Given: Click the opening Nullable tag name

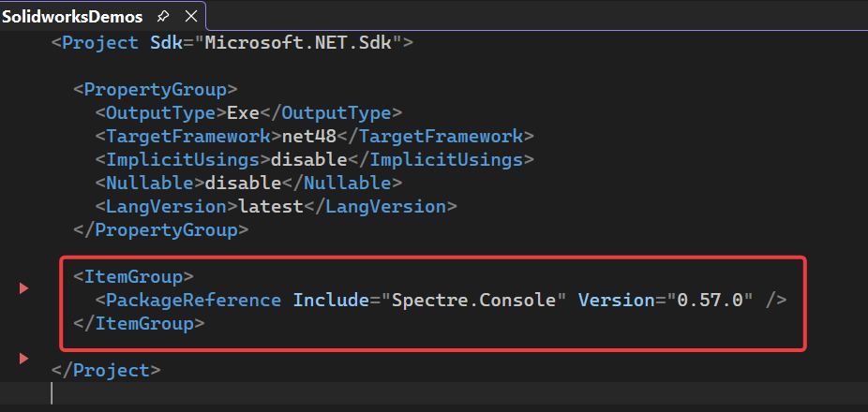Looking at the screenshot, I should click(x=149, y=183).
